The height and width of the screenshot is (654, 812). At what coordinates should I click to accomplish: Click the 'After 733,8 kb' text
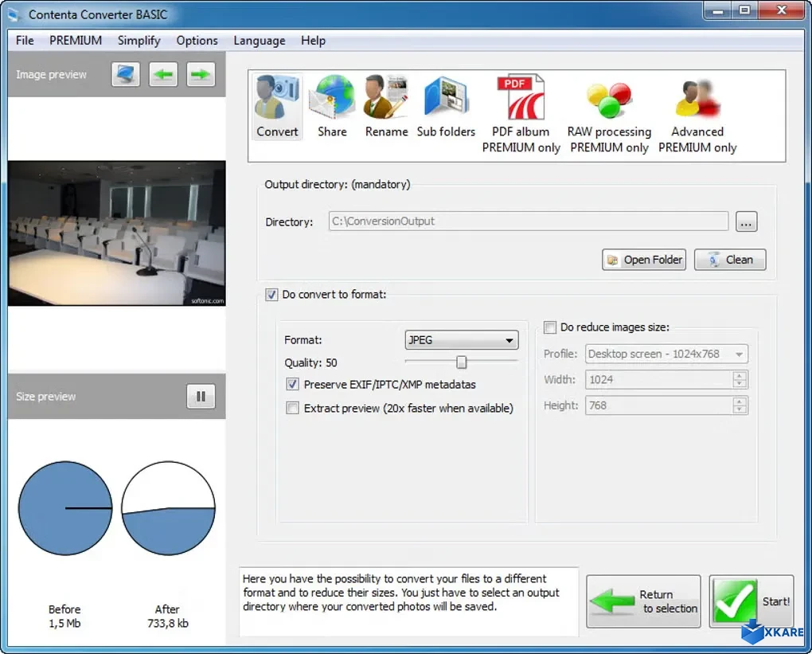pyautogui.click(x=167, y=617)
